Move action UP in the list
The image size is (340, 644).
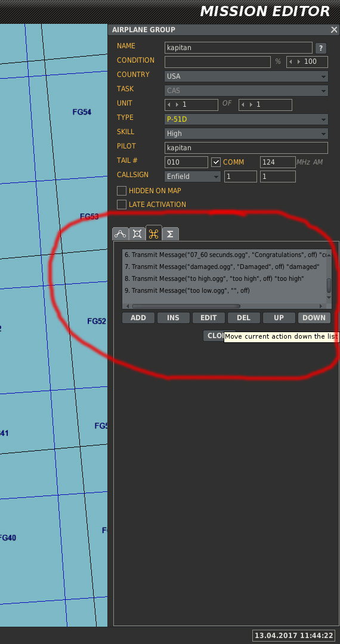279,318
